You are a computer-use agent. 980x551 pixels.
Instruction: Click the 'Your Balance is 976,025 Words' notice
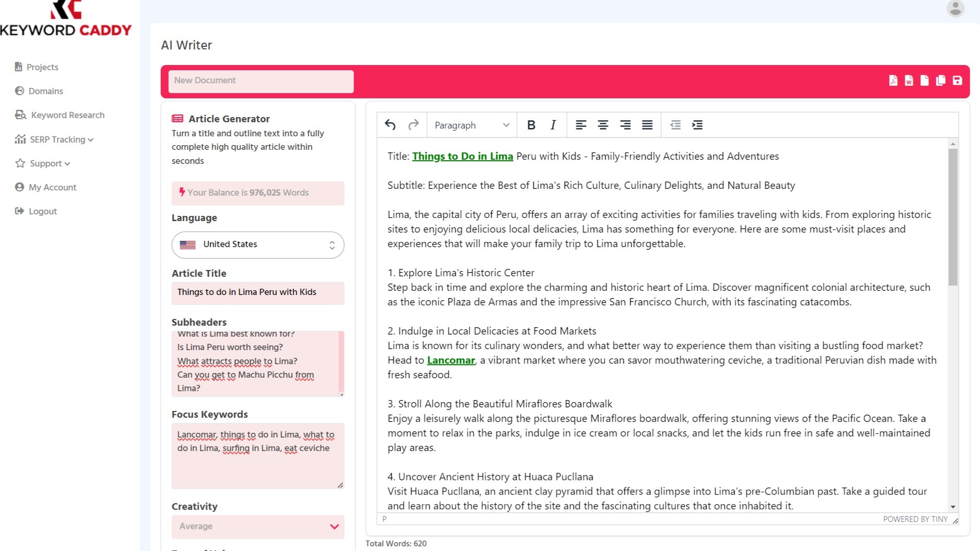tap(258, 193)
